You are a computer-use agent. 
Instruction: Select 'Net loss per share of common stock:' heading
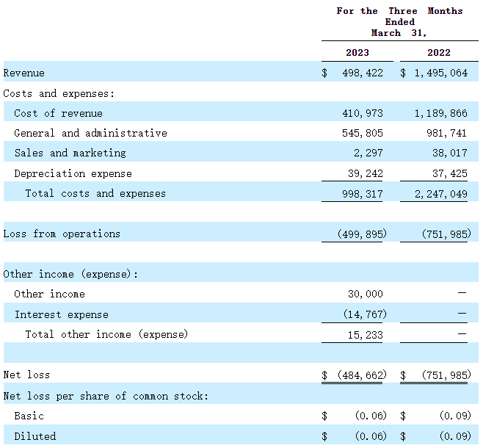[106, 397]
